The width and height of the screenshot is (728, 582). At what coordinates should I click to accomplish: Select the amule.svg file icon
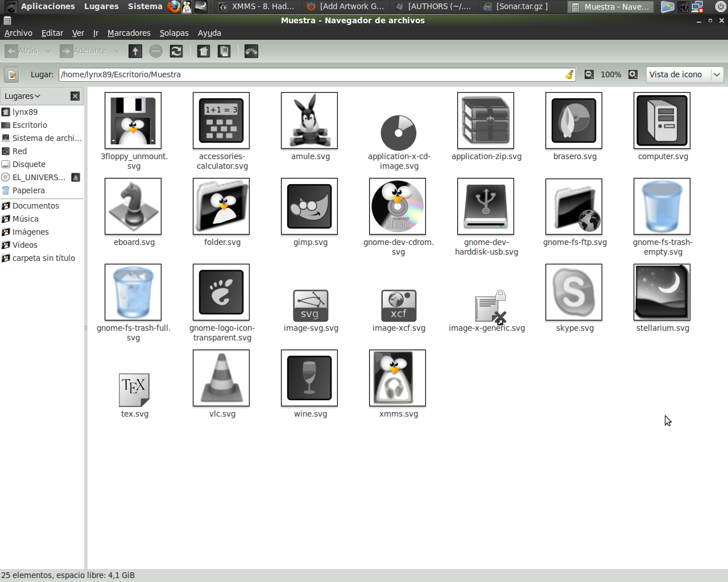click(309, 120)
